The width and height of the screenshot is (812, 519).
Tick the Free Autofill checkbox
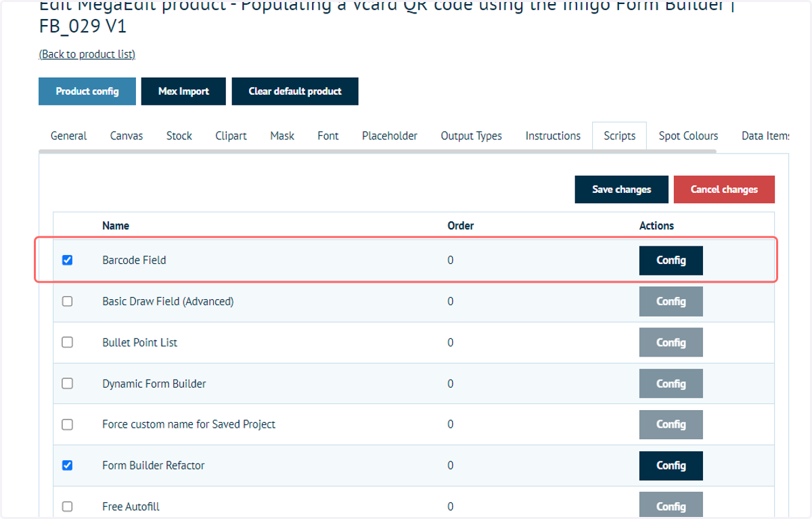[67, 506]
